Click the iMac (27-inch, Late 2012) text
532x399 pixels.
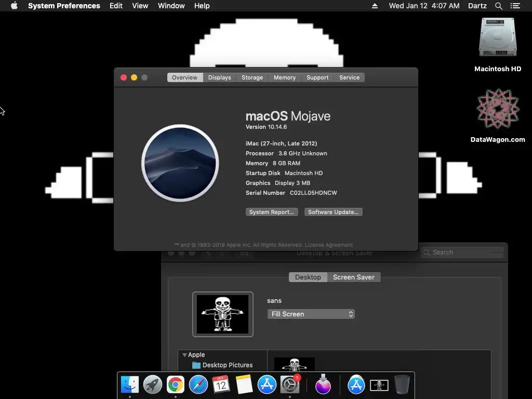tap(281, 143)
